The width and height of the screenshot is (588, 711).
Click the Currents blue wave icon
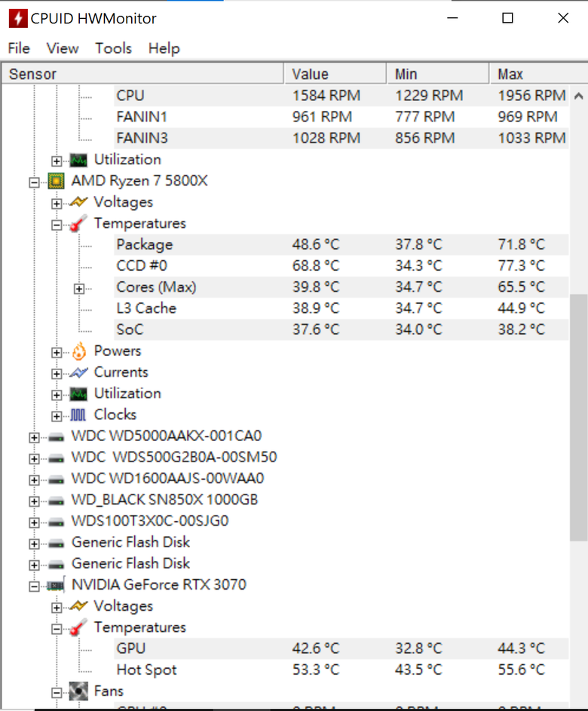point(78,372)
